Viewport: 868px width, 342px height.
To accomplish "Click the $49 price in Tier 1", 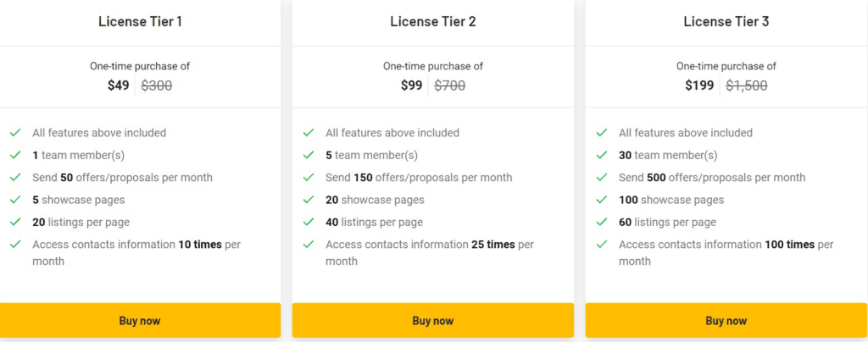I will click(x=119, y=85).
